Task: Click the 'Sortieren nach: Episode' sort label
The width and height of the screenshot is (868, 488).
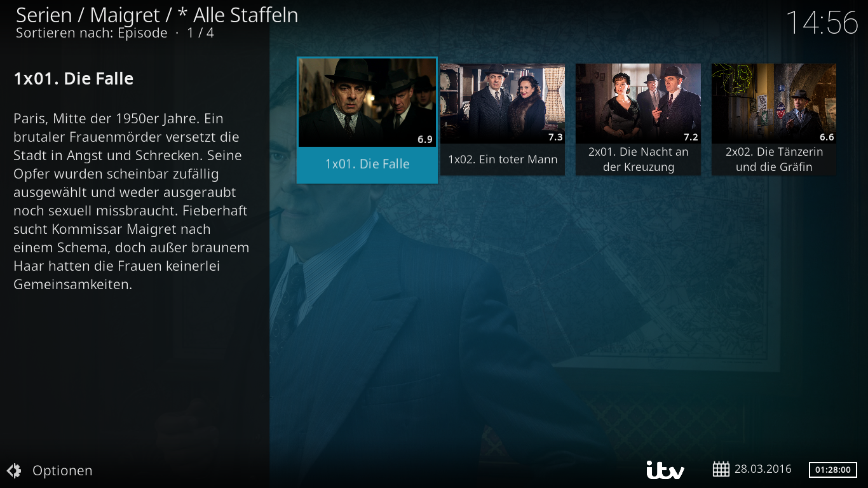Action: 92,33
